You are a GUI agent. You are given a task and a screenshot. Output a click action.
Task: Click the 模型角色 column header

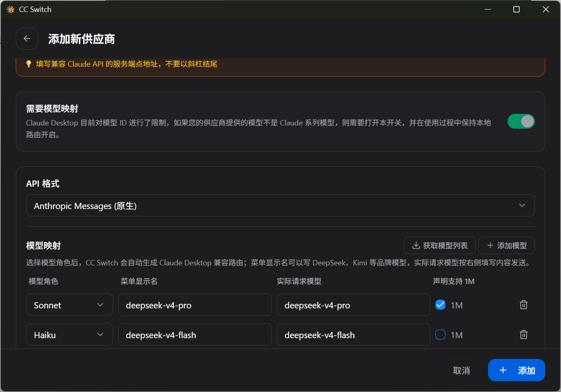44,281
